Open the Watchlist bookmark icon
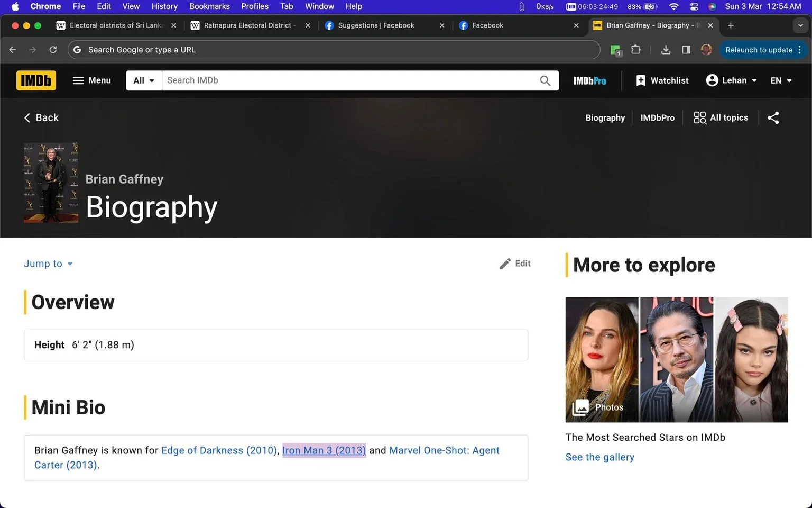Viewport: 812px width, 508px height. pos(641,80)
